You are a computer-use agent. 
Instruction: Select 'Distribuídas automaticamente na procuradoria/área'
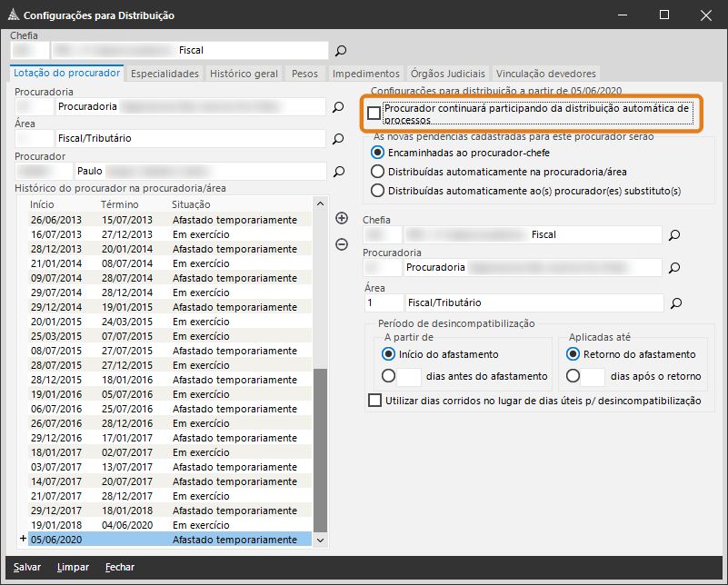(x=378, y=172)
